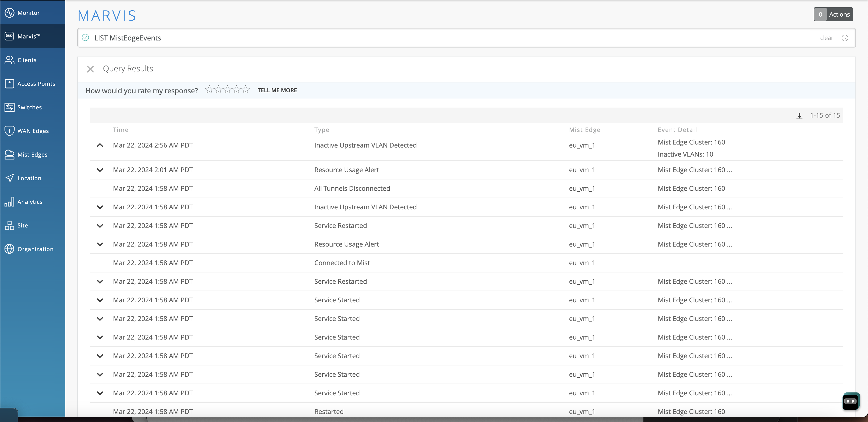Click the Clients sidebar icon
The image size is (868, 422).
10,60
